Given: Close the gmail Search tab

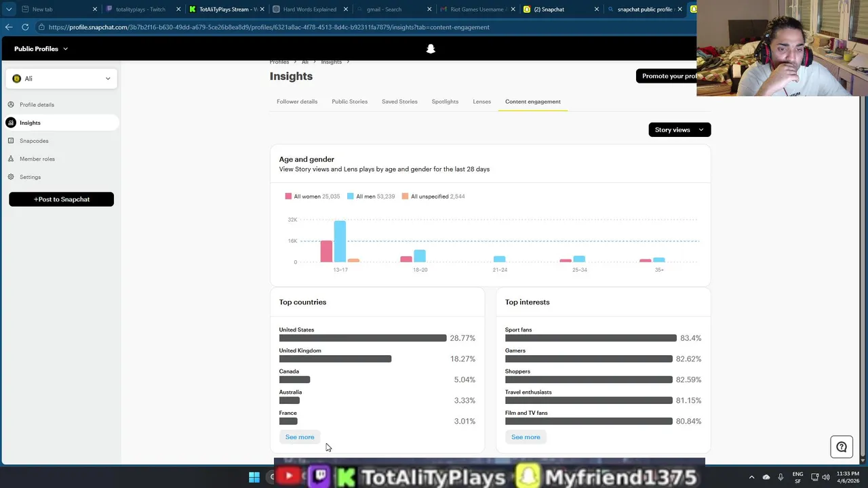Looking at the screenshot, I should click(x=430, y=9).
